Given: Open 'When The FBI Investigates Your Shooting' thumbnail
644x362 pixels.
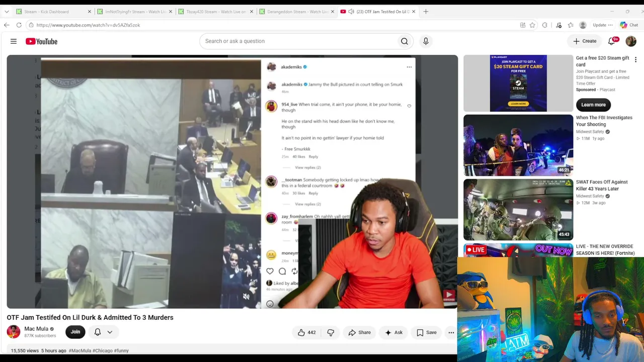Looking at the screenshot, I should coord(518,145).
